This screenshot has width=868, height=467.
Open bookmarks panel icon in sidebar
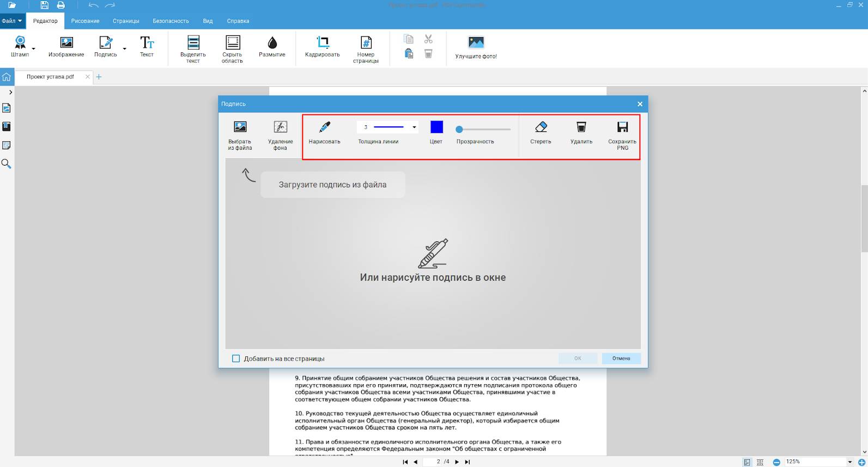(7, 126)
